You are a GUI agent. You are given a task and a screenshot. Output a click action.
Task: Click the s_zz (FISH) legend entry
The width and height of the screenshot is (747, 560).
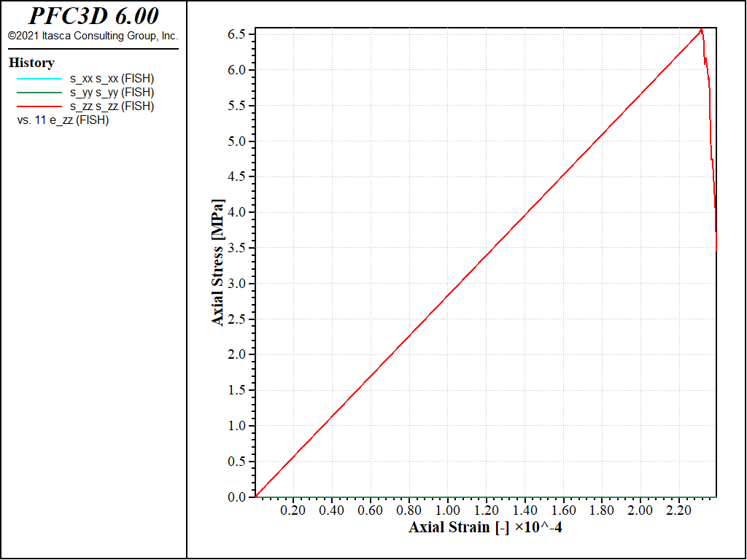tap(112, 106)
